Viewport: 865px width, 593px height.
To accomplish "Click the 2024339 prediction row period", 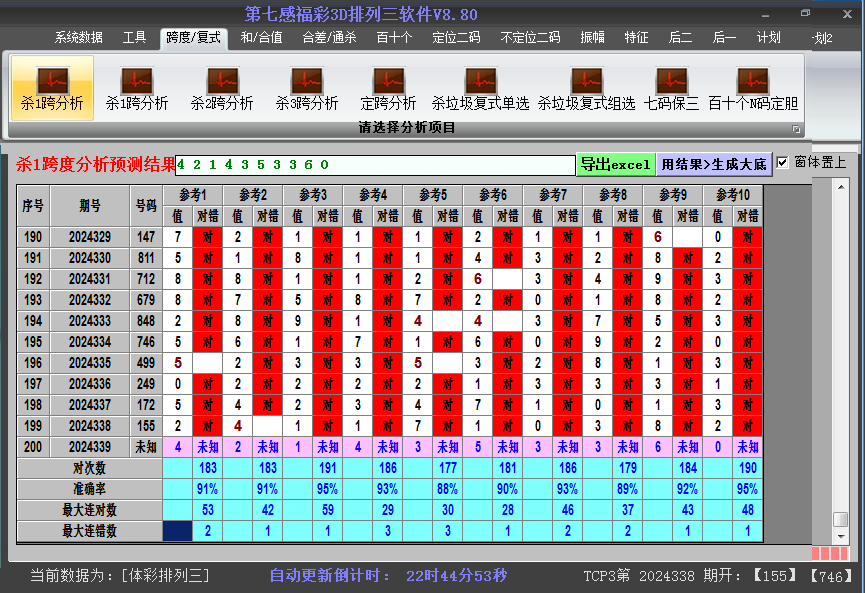I will coord(90,447).
